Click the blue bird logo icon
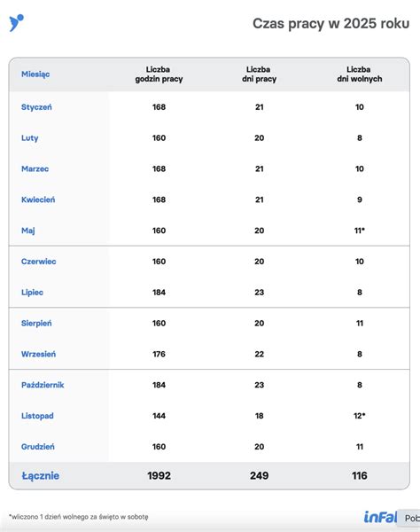Image resolution: width=420 pixels, height=532 pixels. point(16,23)
